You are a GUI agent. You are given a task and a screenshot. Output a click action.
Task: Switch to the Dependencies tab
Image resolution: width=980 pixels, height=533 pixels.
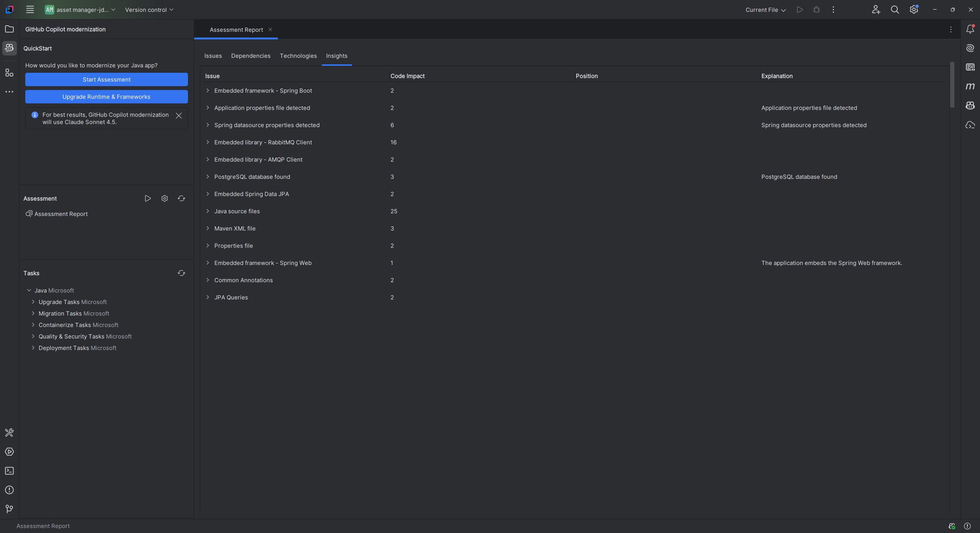pos(251,56)
